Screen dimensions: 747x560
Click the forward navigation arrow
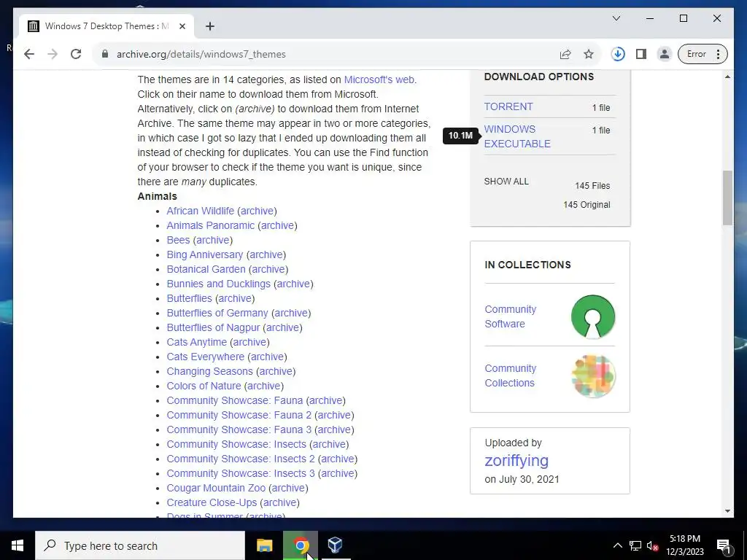(53, 54)
